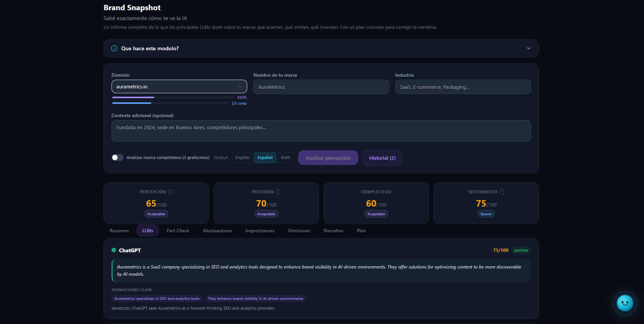Image resolution: width=644 pixels, height=324 pixels.
Task: Enable the analyze competitor brand toggle
Action: click(118, 157)
